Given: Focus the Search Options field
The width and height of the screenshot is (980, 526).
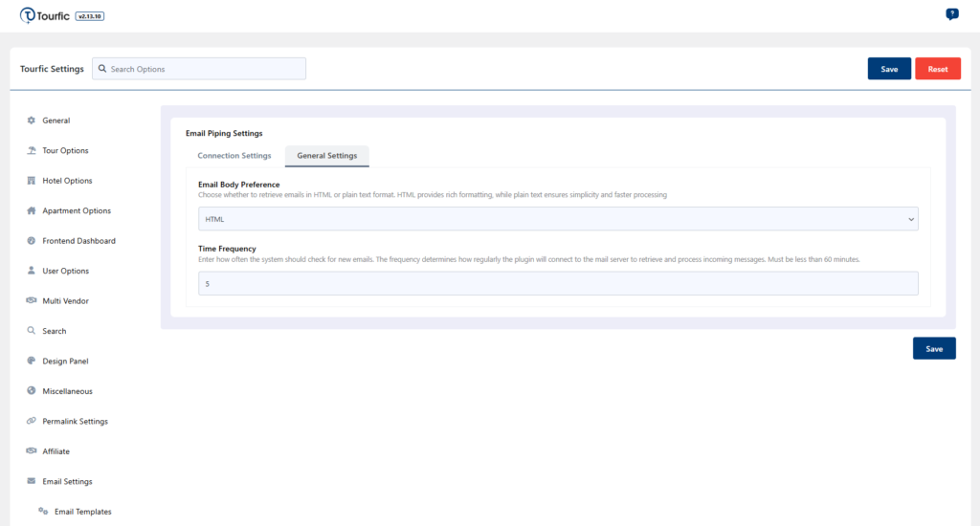Looking at the screenshot, I should 199,69.
